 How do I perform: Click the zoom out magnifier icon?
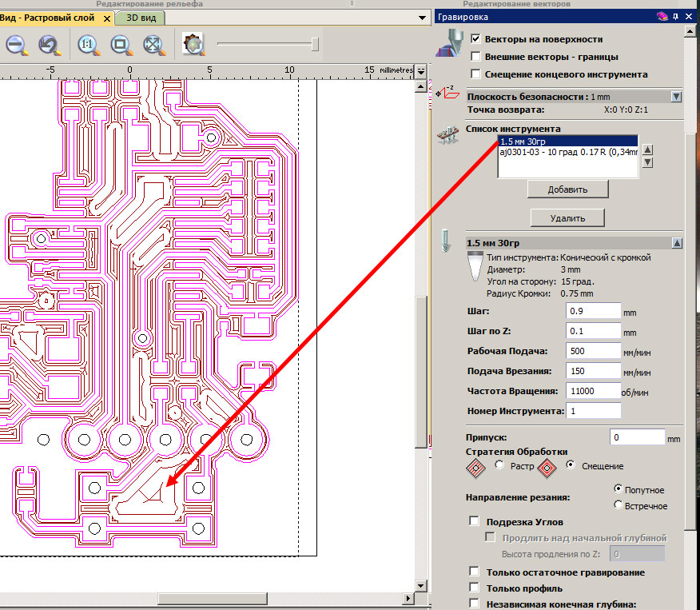pos(17,45)
